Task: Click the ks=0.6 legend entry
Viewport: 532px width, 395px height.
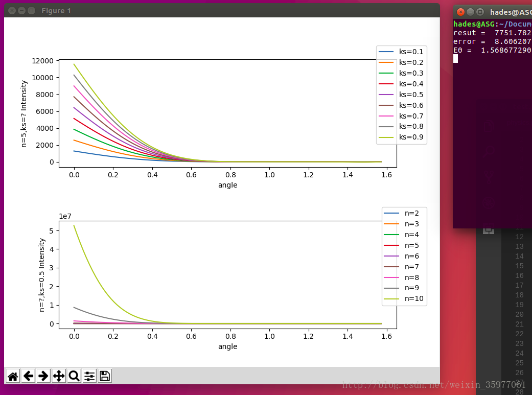Action: point(401,105)
